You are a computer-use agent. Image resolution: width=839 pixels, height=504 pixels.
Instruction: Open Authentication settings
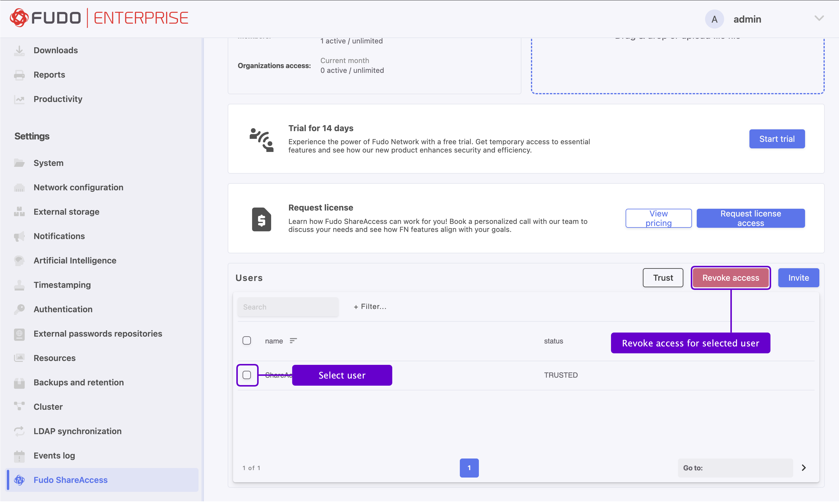click(63, 309)
